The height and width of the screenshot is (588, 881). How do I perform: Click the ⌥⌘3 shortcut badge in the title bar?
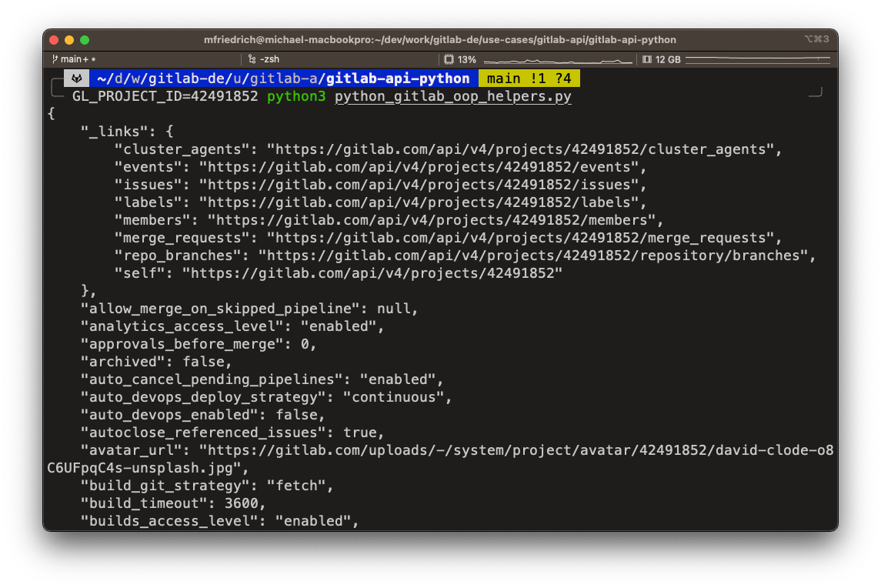818,39
